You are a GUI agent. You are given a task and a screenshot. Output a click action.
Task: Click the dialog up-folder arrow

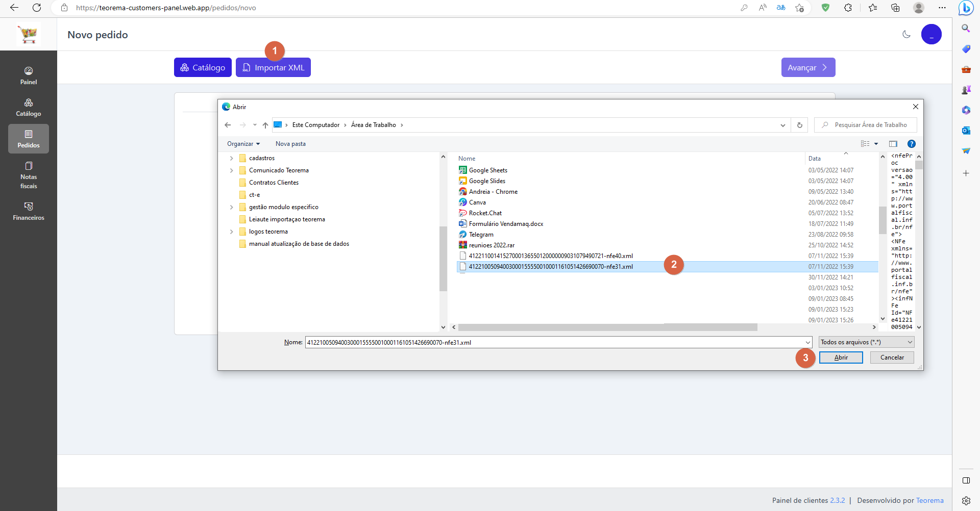(265, 125)
